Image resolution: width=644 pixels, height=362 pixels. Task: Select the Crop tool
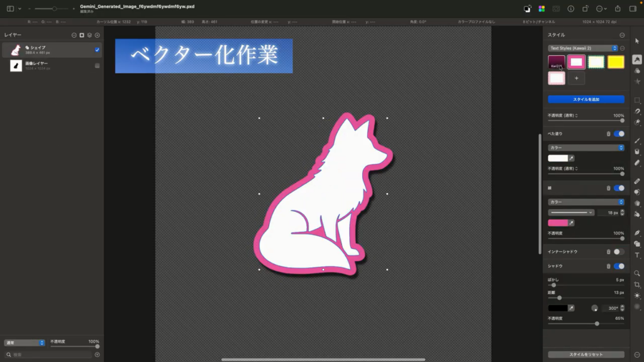click(637, 284)
